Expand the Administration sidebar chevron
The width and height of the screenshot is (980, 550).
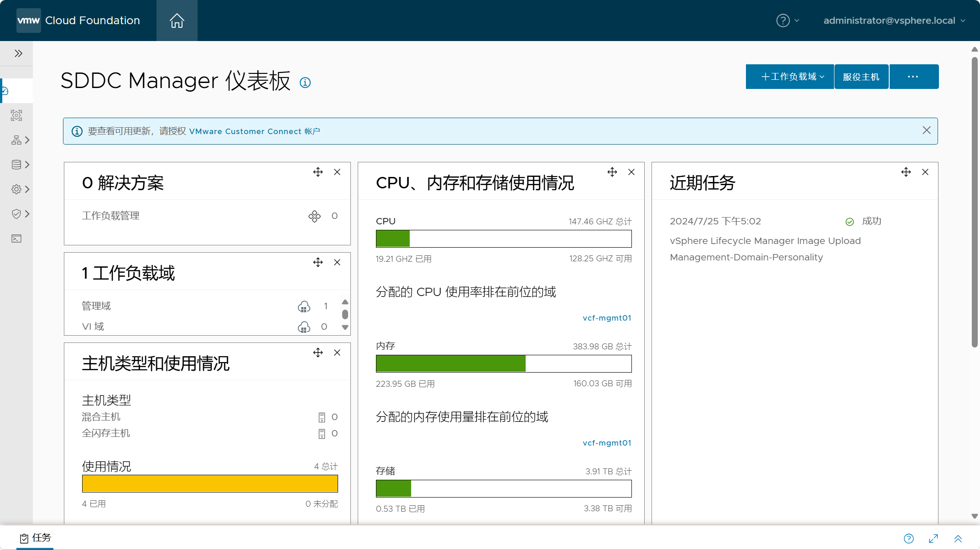click(x=27, y=189)
